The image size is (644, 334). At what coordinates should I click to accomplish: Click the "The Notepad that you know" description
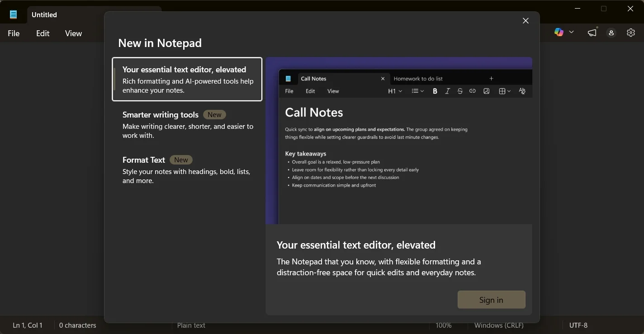[x=379, y=267]
